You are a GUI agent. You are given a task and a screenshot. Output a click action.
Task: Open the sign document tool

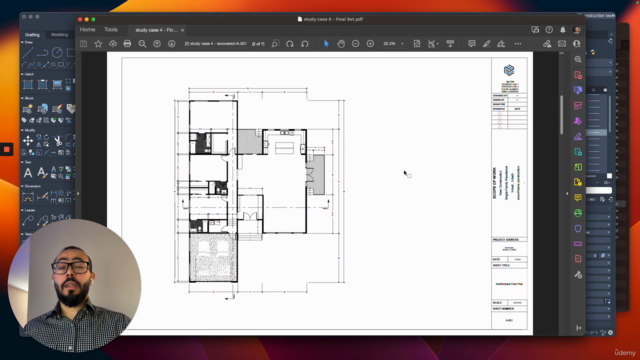501,44
